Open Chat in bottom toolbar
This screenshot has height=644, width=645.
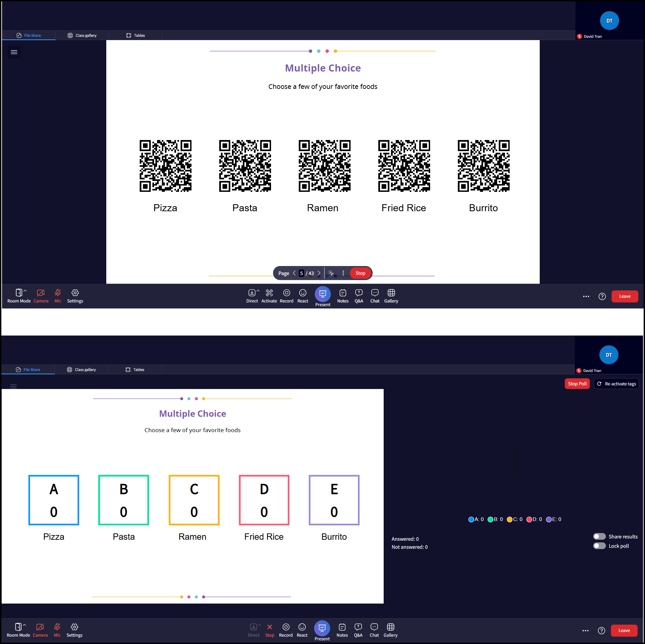[x=374, y=630]
